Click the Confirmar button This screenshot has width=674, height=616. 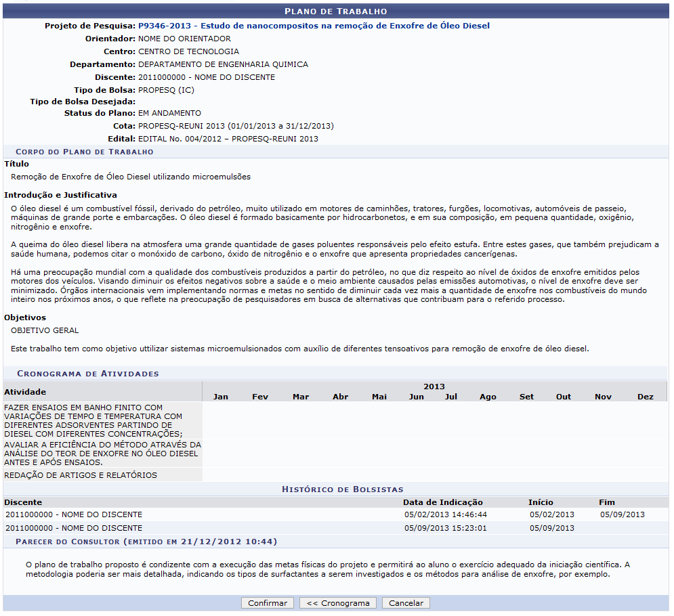coord(267,603)
